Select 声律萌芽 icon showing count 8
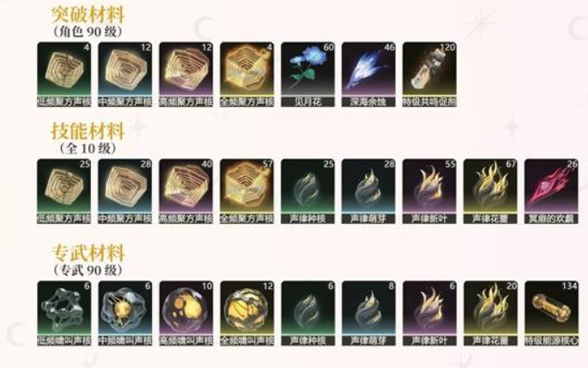 (x=368, y=313)
